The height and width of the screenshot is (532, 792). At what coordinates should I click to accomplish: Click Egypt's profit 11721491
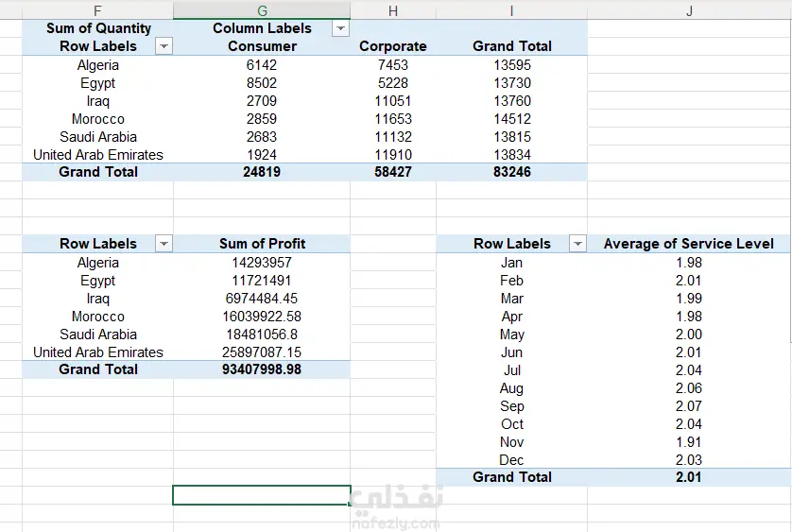[x=262, y=281]
